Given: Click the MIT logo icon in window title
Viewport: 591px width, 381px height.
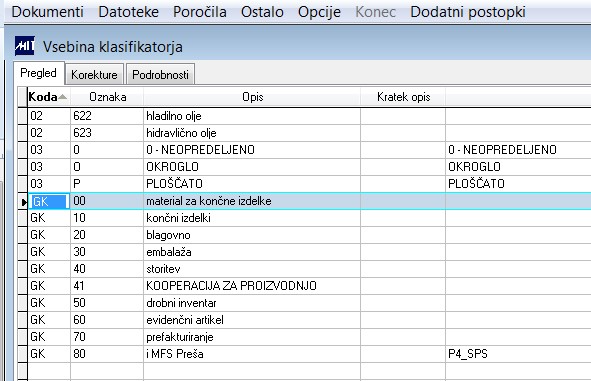Looking at the screenshot, I should (x=24, y=46).
